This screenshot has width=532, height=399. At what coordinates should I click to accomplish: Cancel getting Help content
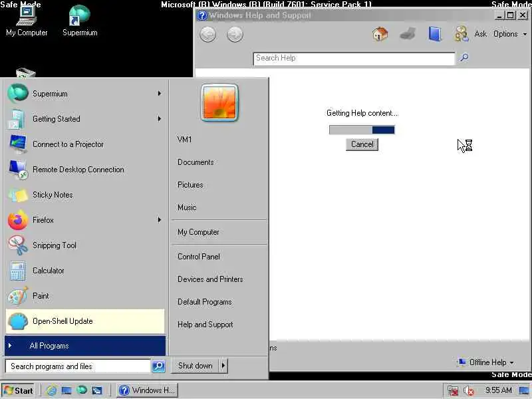tap(362, 144)
